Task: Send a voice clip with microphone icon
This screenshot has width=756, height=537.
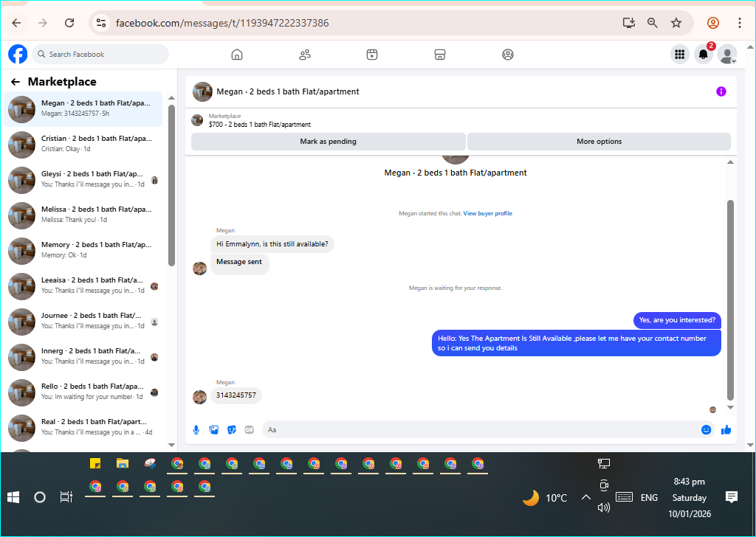Action: click(196, 429)
